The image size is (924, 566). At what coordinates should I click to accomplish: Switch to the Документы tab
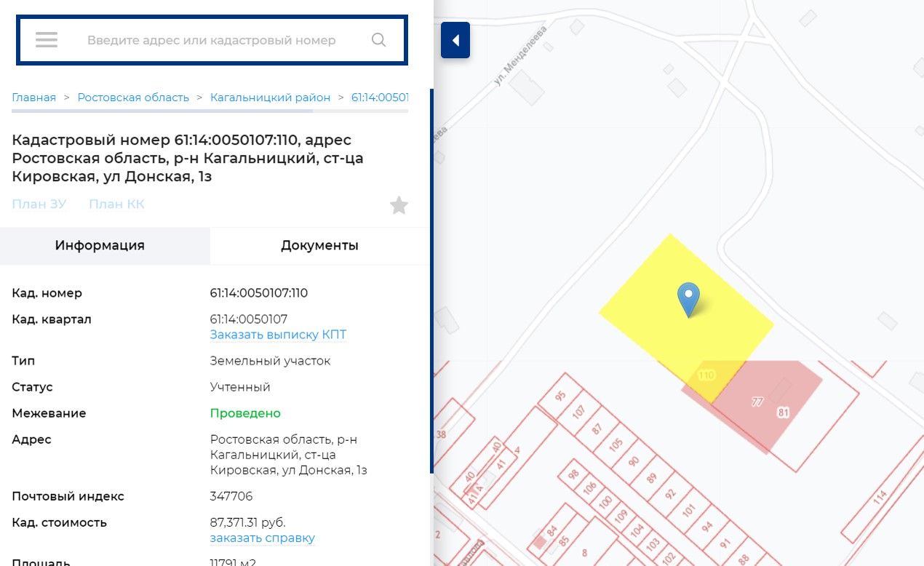320,246
